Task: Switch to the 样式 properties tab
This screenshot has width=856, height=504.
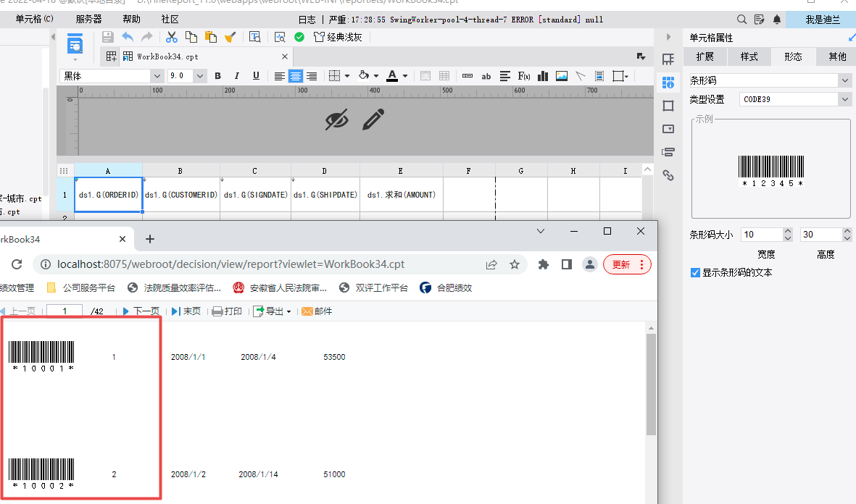Action: coord(749,56)
